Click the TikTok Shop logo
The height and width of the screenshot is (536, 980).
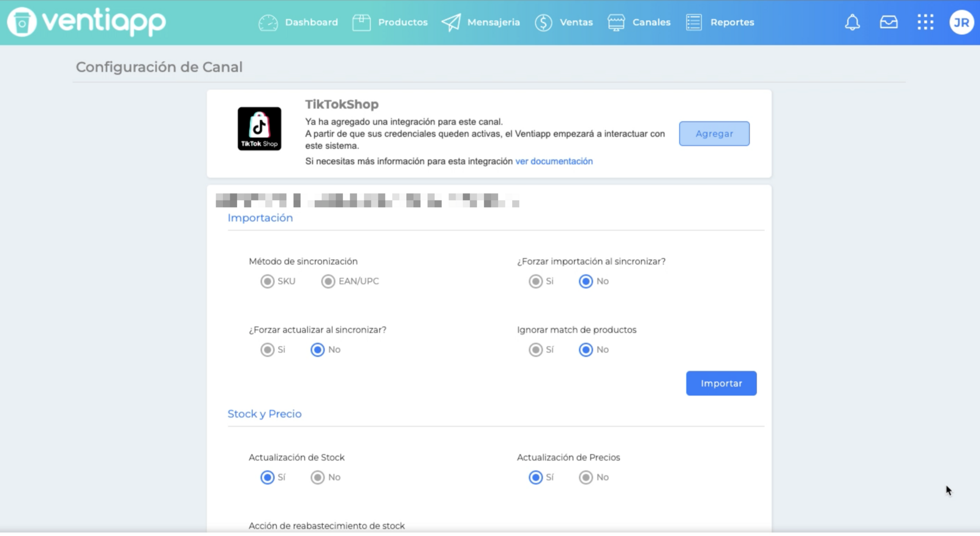(x=260, y=129)
